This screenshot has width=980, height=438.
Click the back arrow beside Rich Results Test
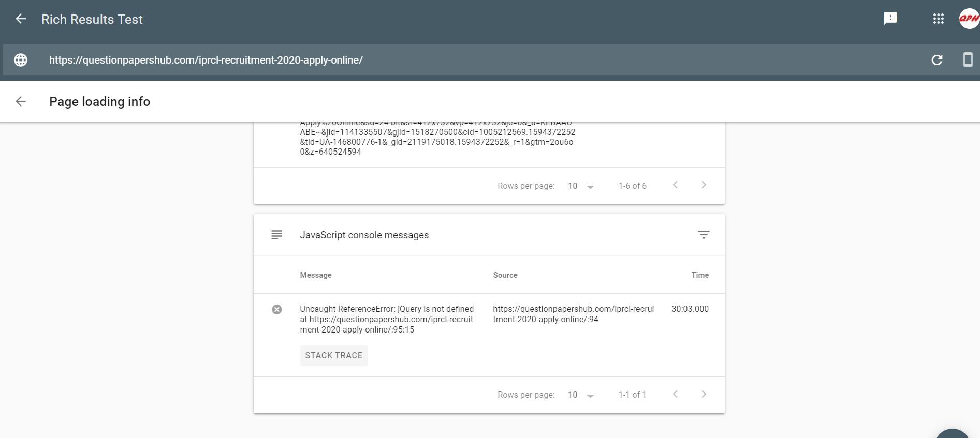pyautogui.click(x=21, y=19)
